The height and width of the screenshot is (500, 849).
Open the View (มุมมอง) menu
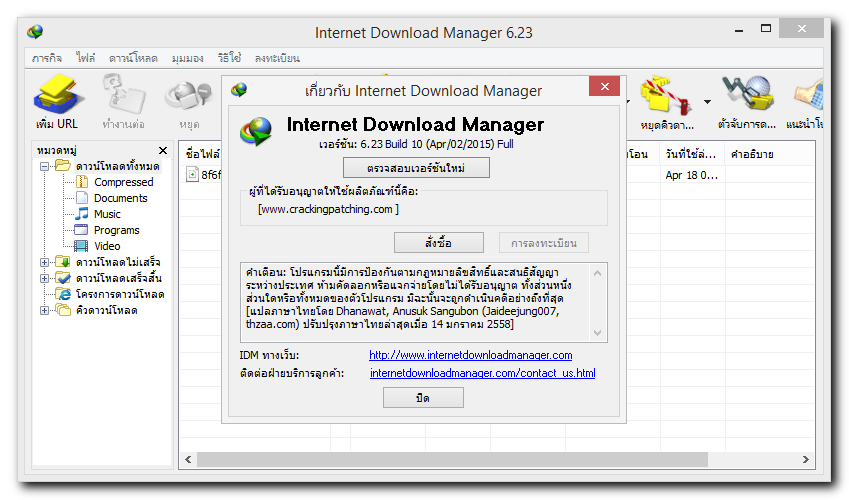click(187, 58)
